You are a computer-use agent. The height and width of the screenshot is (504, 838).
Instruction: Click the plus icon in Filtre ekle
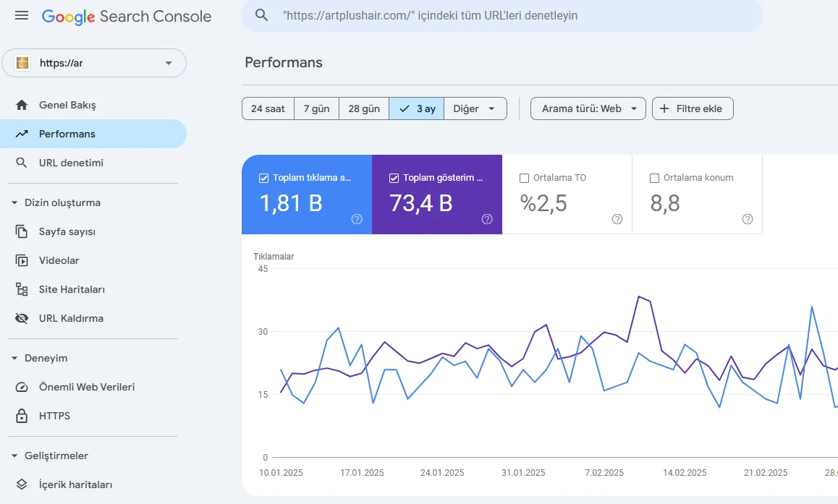[664, 108]
